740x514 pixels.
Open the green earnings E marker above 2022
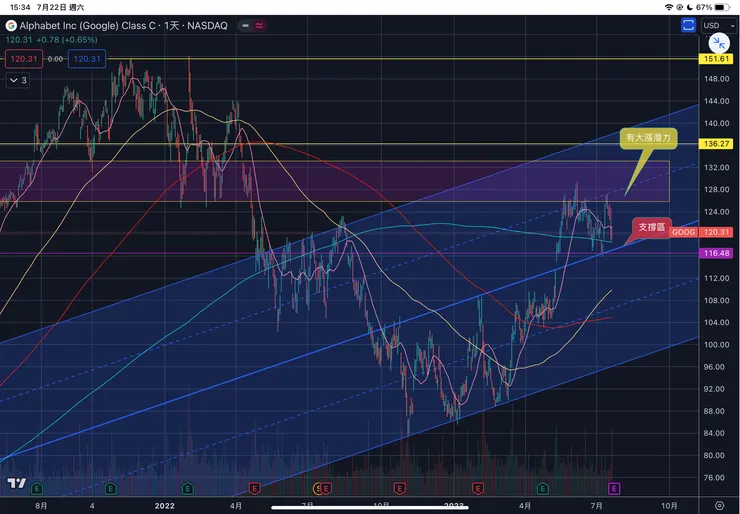[188, 488]
